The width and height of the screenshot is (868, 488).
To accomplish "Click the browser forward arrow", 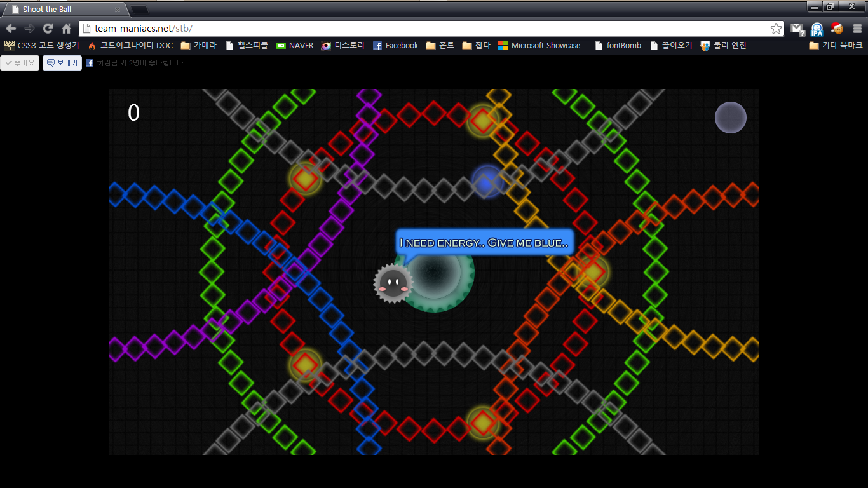I will pyautogui.click(x=29, y=29).
